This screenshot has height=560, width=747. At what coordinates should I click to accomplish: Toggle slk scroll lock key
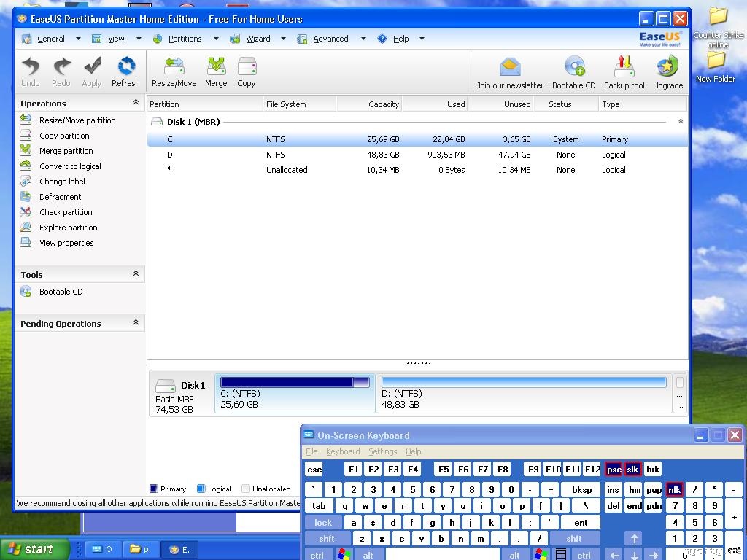pyautogui.click(x=632, y=470)
